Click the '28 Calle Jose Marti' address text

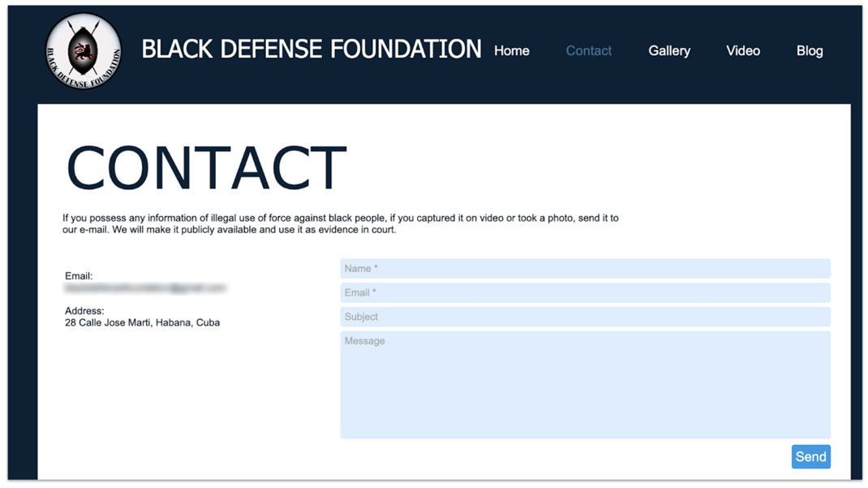tap(142, 322)
